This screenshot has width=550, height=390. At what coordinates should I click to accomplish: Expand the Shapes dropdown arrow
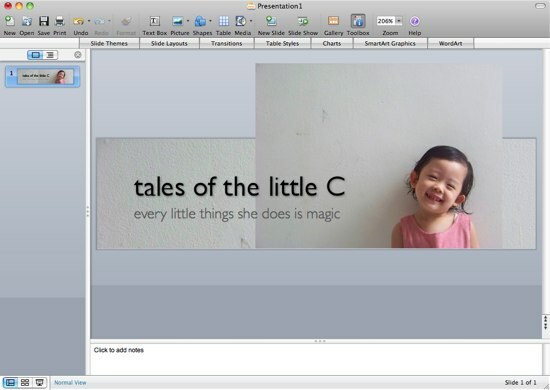pos(210,21)
